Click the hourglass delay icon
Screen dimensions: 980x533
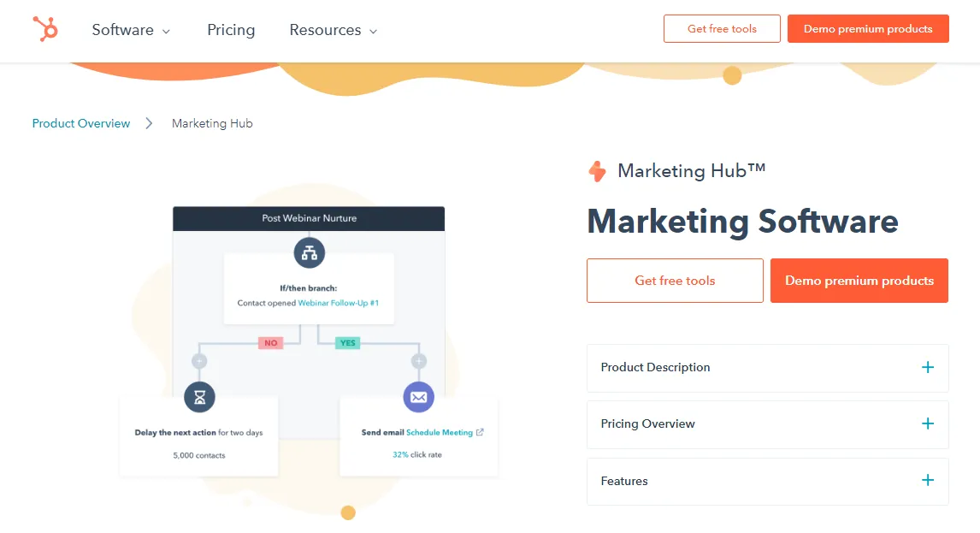(199, 397)
